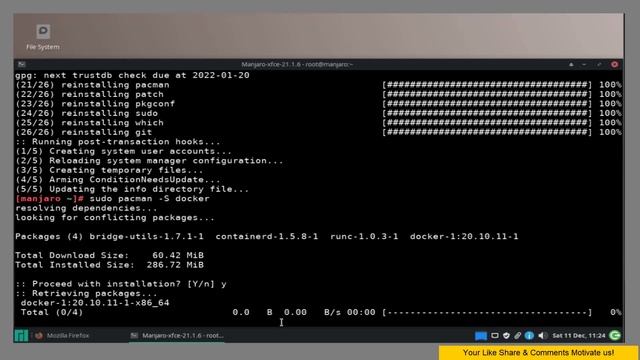This screenshot has height=360, width=640.
Task: Click progress bar for '(26/26) reinstalling git'
Action: tap(487, 132)
